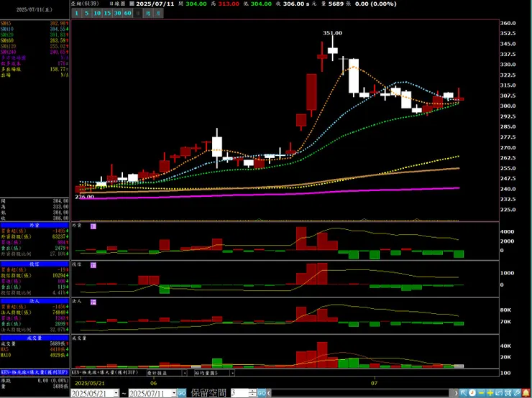532x398 pixels.
Task: Open the purple settings icon in 投信 panel
Action: pyautogui.click(x=93, y=265)
